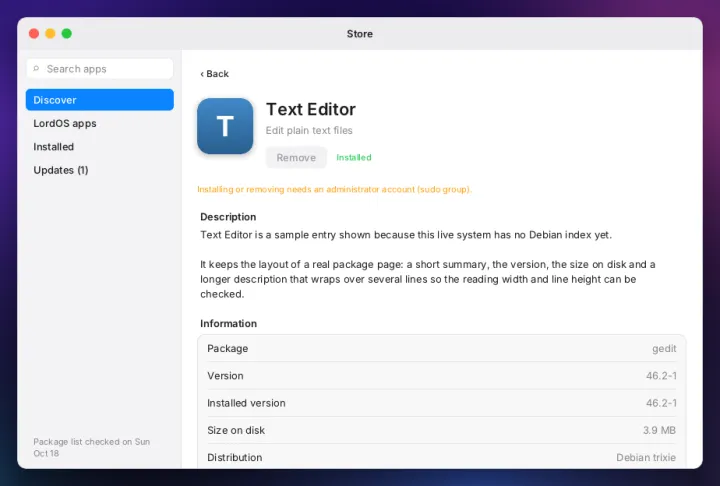Select the Version row label
The image size is (720, 486).
coord(225,376)
